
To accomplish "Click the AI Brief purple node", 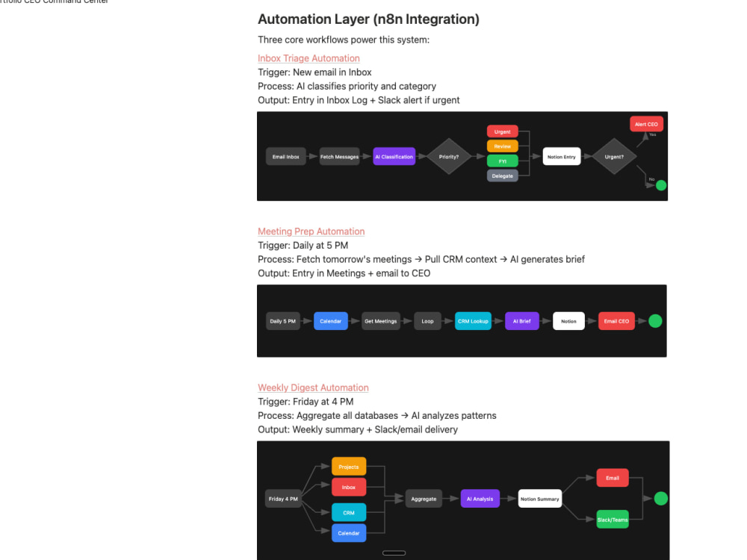I will pyautogui.click(x=521, y=321).
